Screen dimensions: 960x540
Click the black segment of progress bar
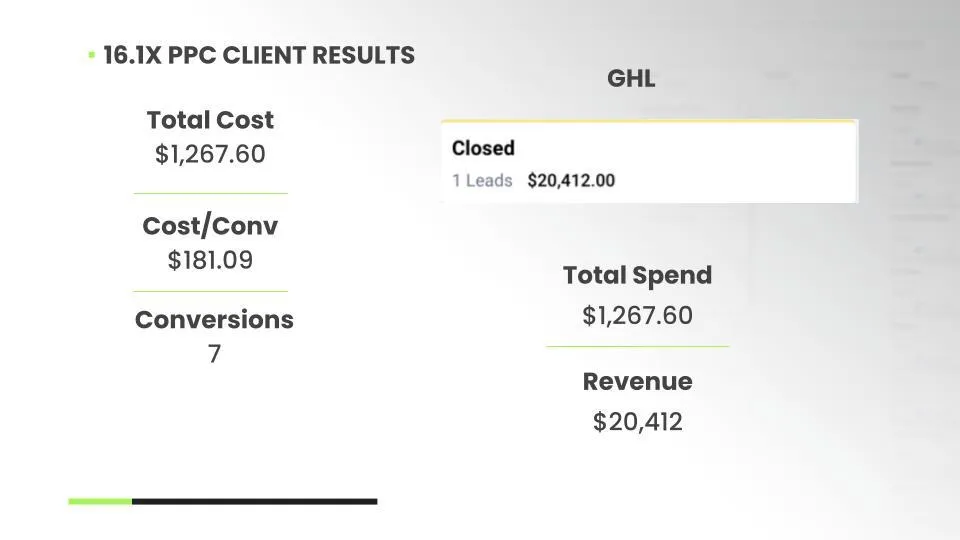pyautogui.click(x=255, y=501)
